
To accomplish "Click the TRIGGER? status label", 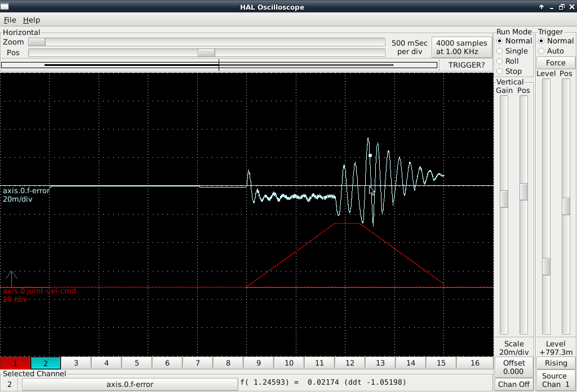I will 466,65.
